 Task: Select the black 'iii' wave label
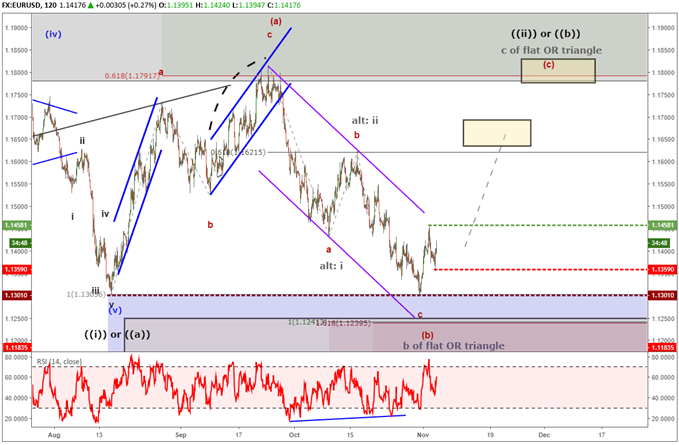point(95,290)
